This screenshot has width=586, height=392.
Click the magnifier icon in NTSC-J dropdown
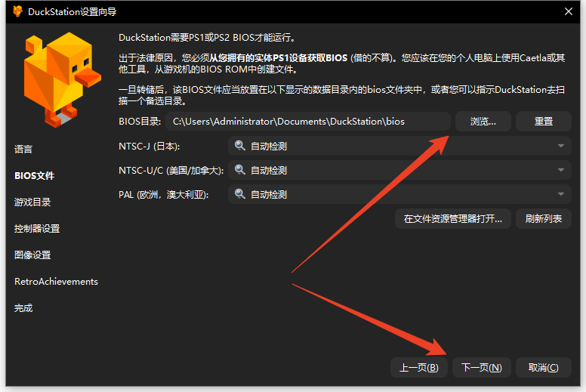(x=240, y=146)
